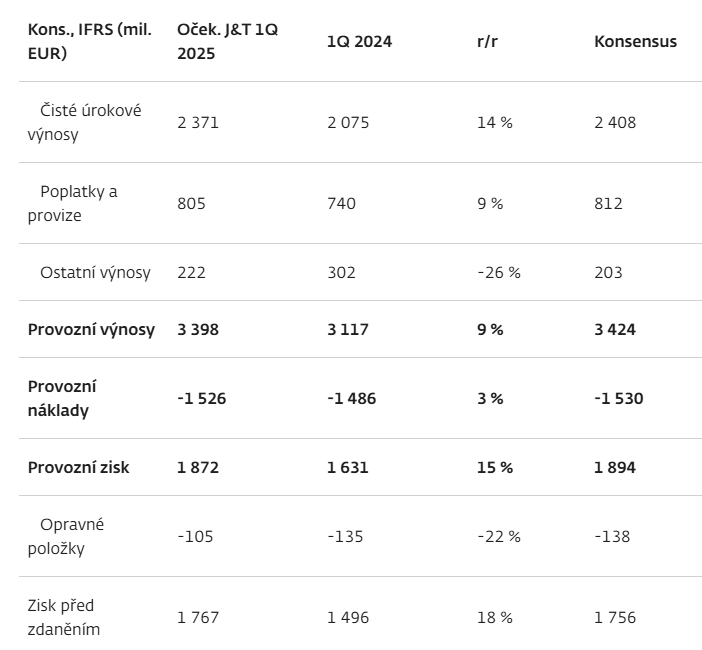The image size is (702, 650).
Task: Select the -1 486 value for 1Q 2024
Action: tap(352, 398)
